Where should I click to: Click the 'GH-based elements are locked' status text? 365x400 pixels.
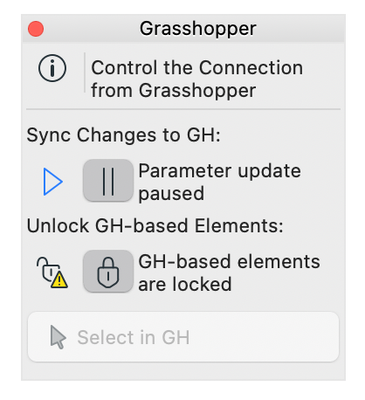(229, 273)
